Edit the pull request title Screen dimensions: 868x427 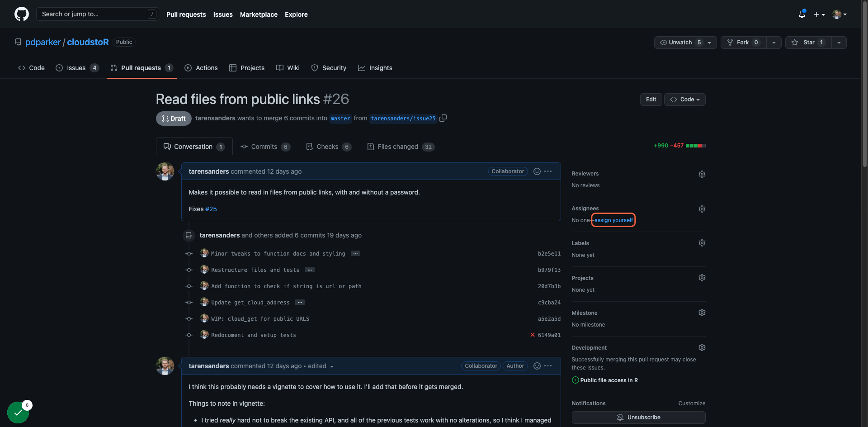coord(651,100)
